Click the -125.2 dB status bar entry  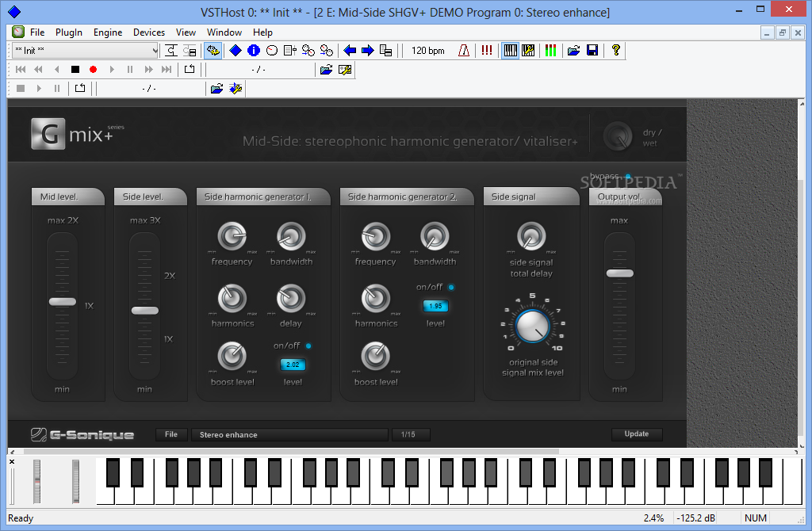695,518
